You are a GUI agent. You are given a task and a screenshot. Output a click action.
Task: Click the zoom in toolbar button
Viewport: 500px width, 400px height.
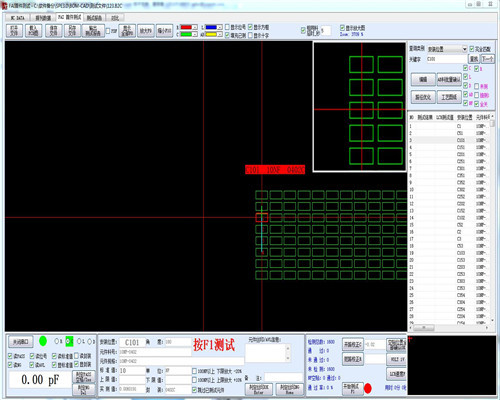click(x=146, y=31)
